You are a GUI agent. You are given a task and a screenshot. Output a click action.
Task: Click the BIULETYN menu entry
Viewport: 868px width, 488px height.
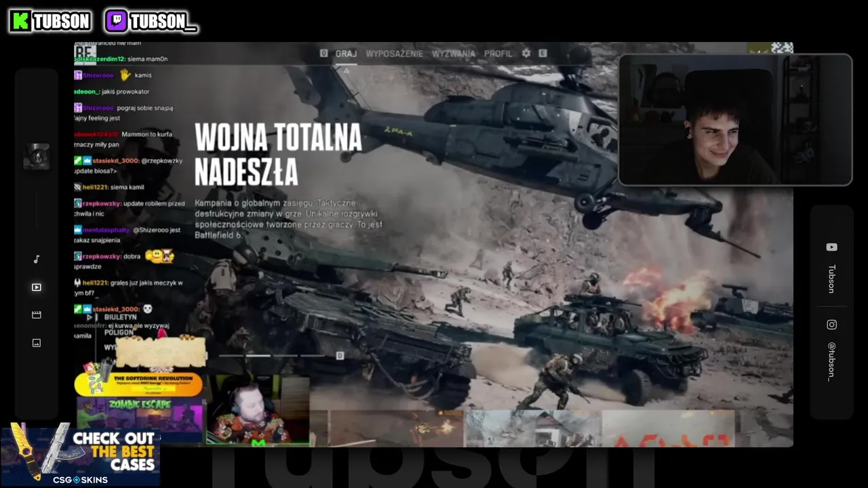121,317
